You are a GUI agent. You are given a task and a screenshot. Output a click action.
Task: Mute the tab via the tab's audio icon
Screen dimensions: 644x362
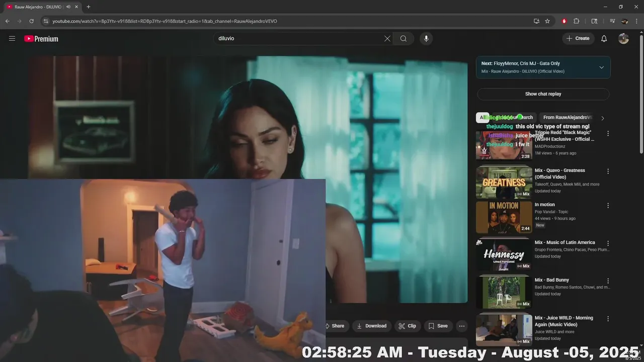(x=68, y=7)
